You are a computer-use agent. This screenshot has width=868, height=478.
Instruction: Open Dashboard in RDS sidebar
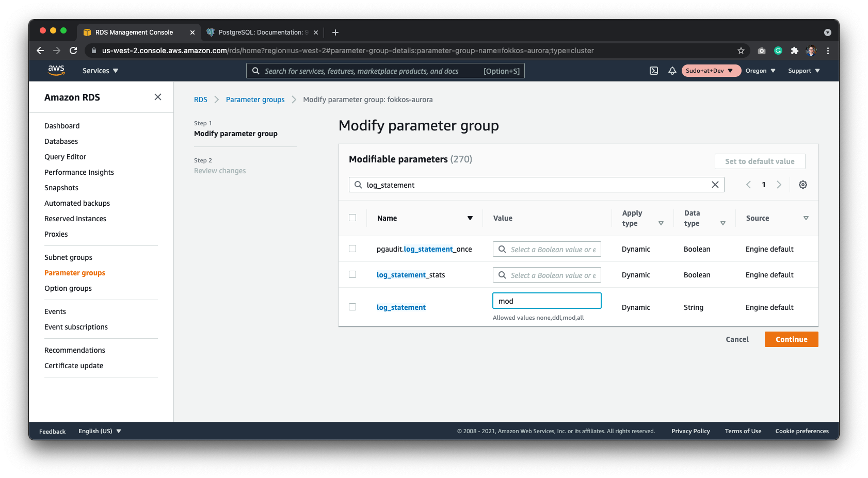[62, 126]
